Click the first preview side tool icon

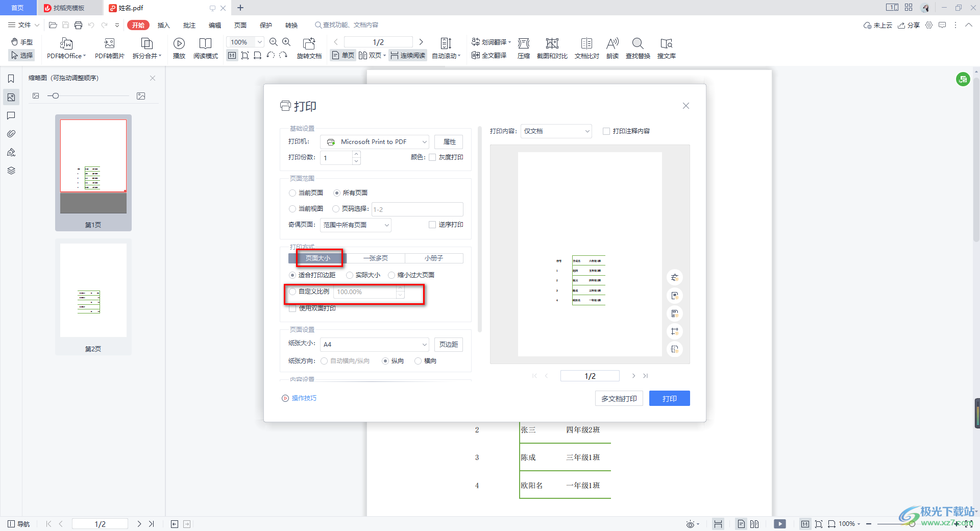(x=675, y=277)
